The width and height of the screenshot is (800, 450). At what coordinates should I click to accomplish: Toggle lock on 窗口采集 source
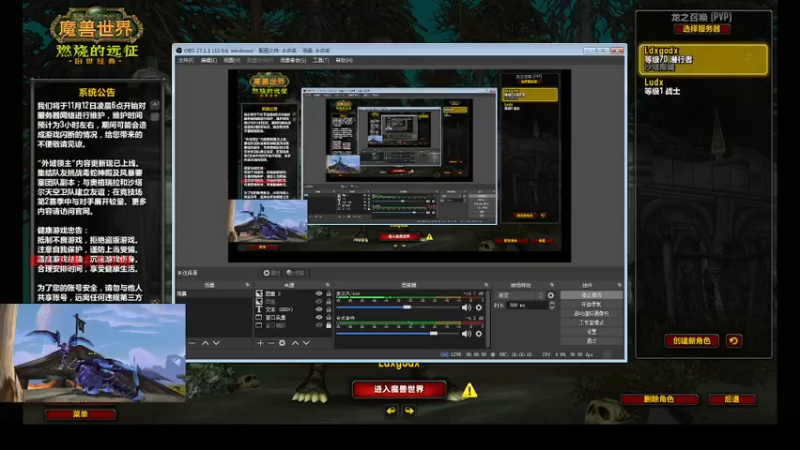coord(329,317)
